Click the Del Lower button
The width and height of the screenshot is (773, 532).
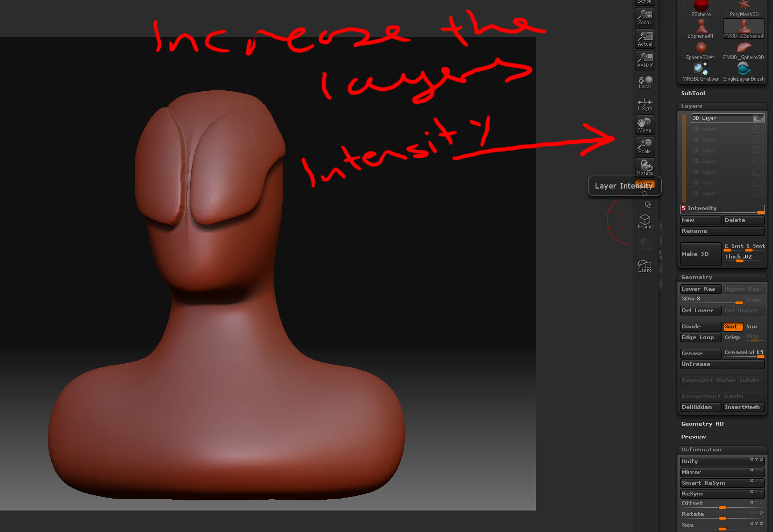[700, 311]
